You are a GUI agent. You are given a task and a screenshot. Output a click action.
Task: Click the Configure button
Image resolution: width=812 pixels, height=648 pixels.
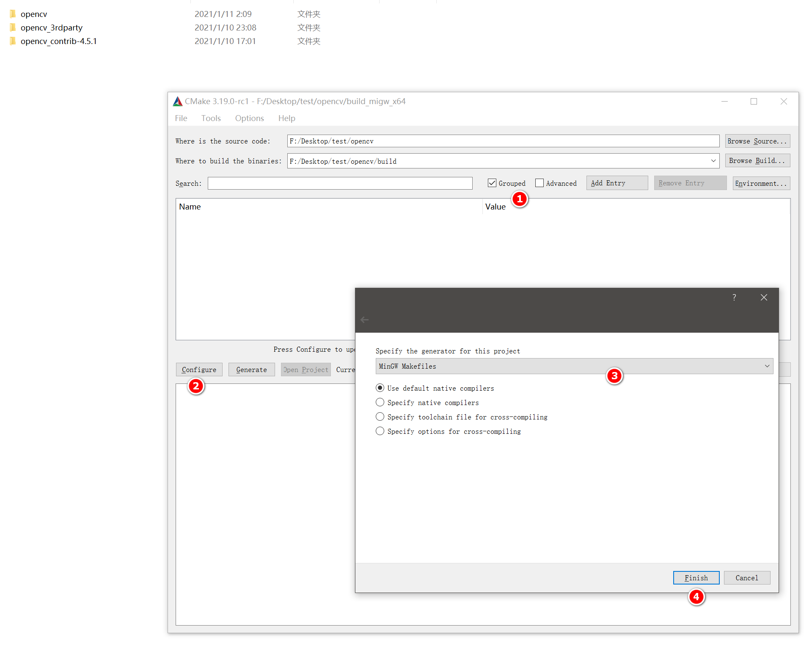point(199,369)
